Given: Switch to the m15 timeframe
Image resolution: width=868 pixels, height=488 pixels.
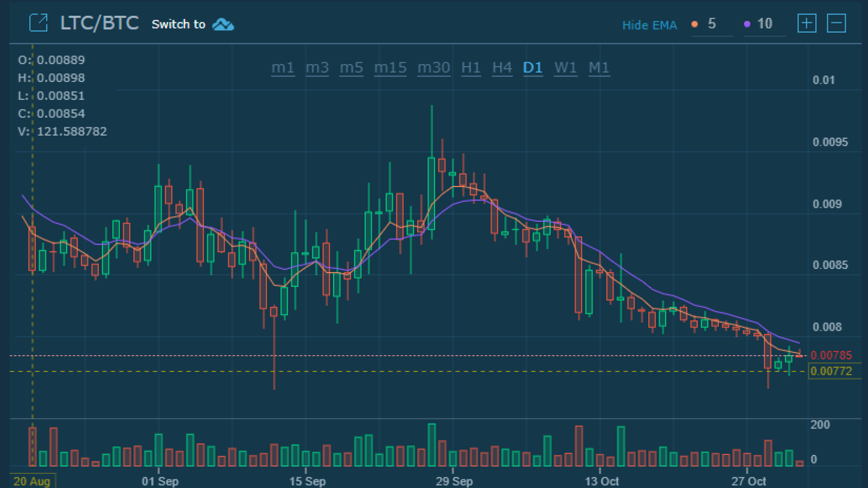Looking at the screenshot, I should click(390, 68).
